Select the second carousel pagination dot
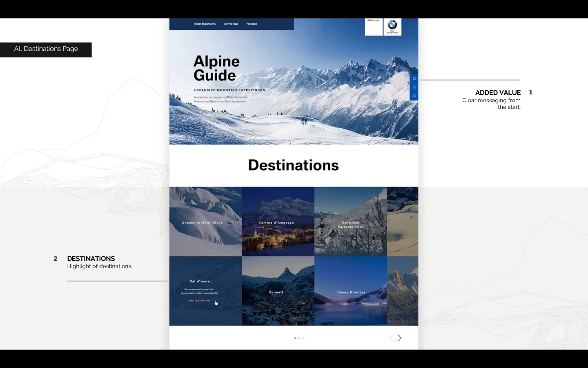The height and width of the screenshot is (368, 588). [299, 338]
